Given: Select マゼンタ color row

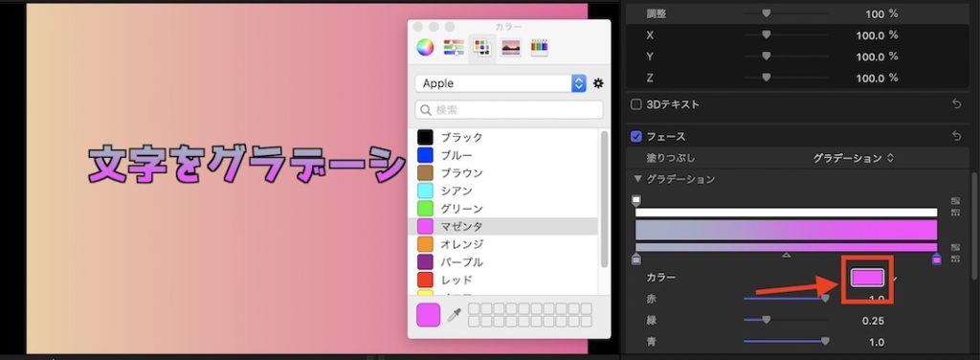Looking at the screenshot, I should [x=502, y=226].
